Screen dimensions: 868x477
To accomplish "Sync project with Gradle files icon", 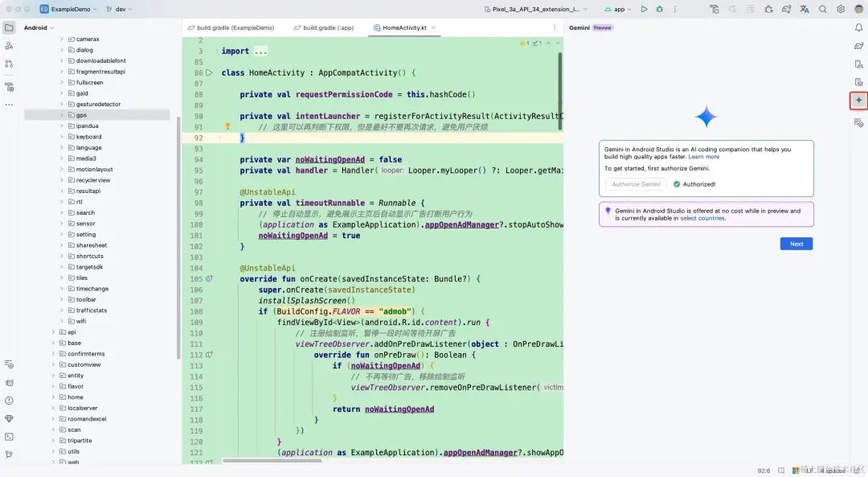I will coord(787,9).
